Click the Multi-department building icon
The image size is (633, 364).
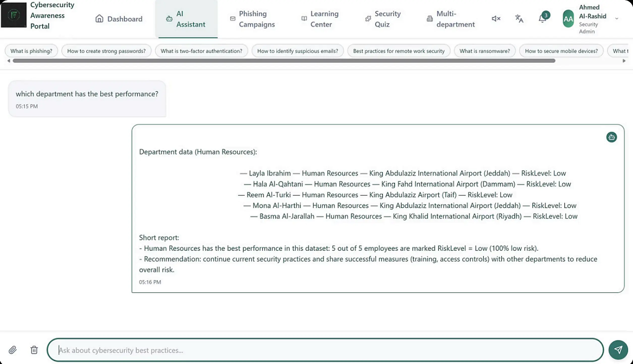pyautogui.click(x=430, y=19)
